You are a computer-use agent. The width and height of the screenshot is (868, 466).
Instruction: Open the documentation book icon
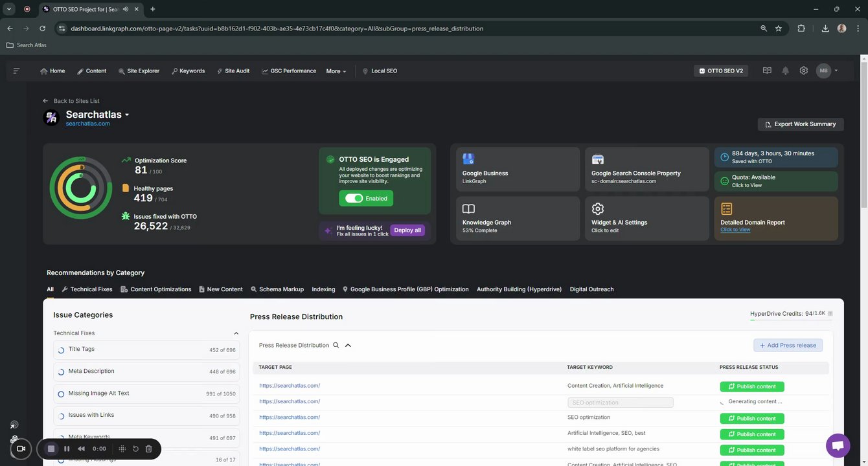tap(767, 71)
